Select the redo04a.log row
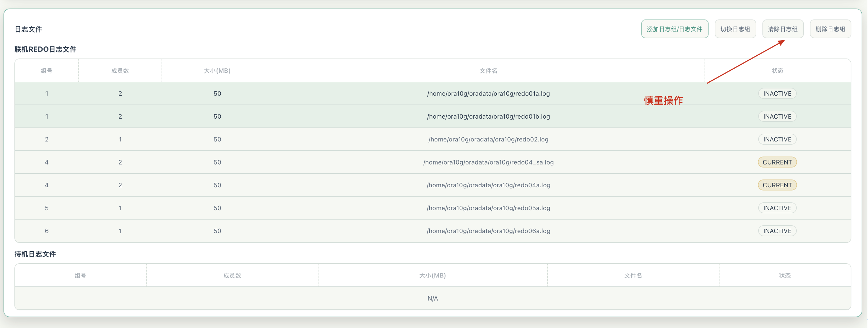868x329 pixels. pyautogui.click(x=433, y=185)
